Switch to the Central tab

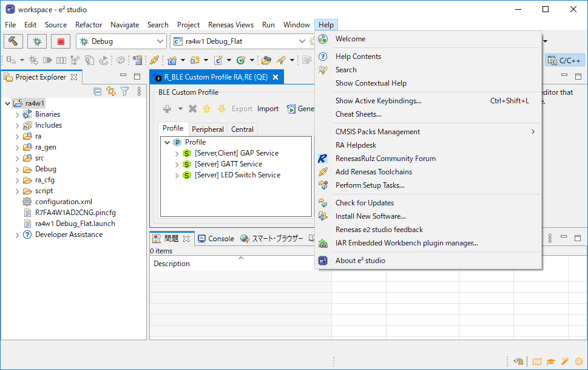click(242, 129)
